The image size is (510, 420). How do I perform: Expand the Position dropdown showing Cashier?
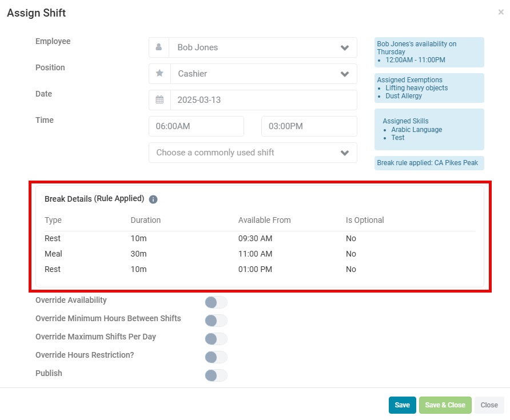coord(262,74)
